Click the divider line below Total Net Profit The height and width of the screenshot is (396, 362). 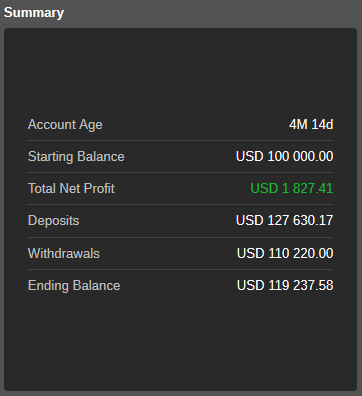180,204
